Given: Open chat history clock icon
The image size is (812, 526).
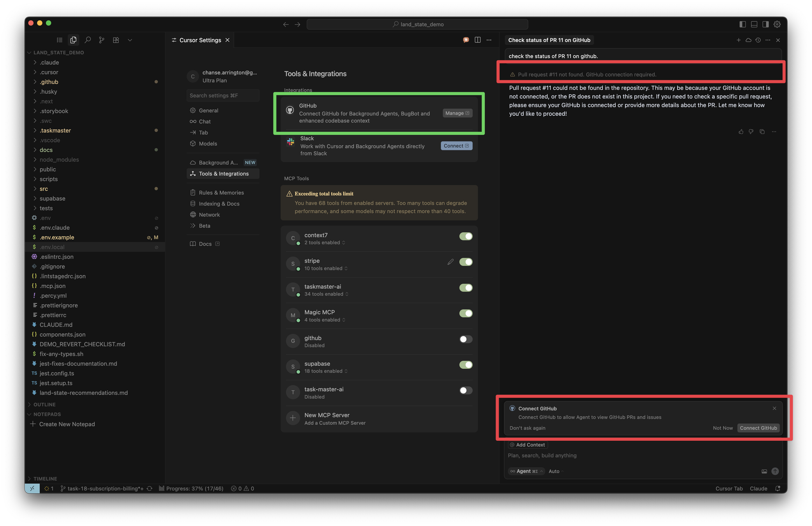Looking at the screenshot, I should pyautogui.click(x=758, y=40).
